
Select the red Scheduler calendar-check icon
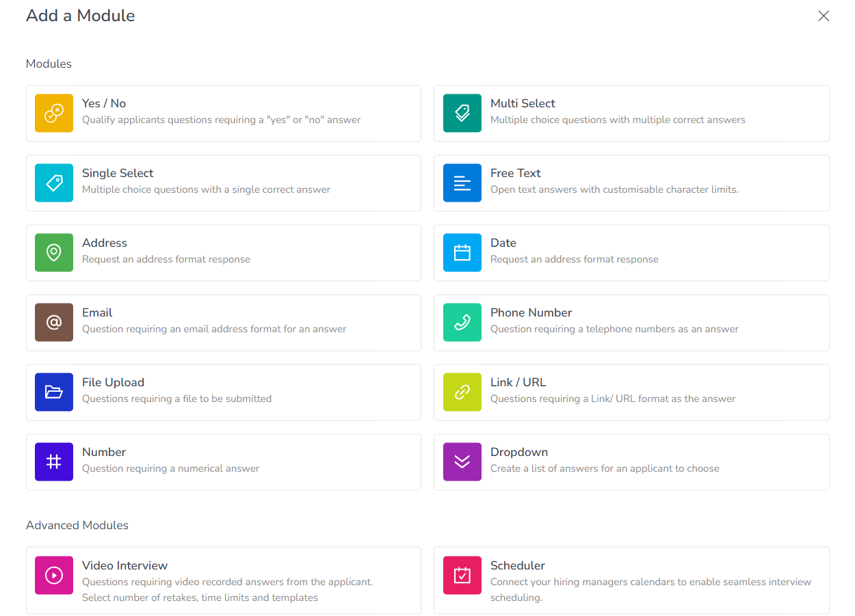(462, 576)
